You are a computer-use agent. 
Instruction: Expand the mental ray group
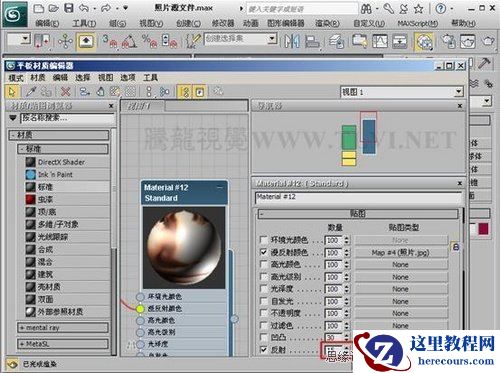tap(63, 328)
